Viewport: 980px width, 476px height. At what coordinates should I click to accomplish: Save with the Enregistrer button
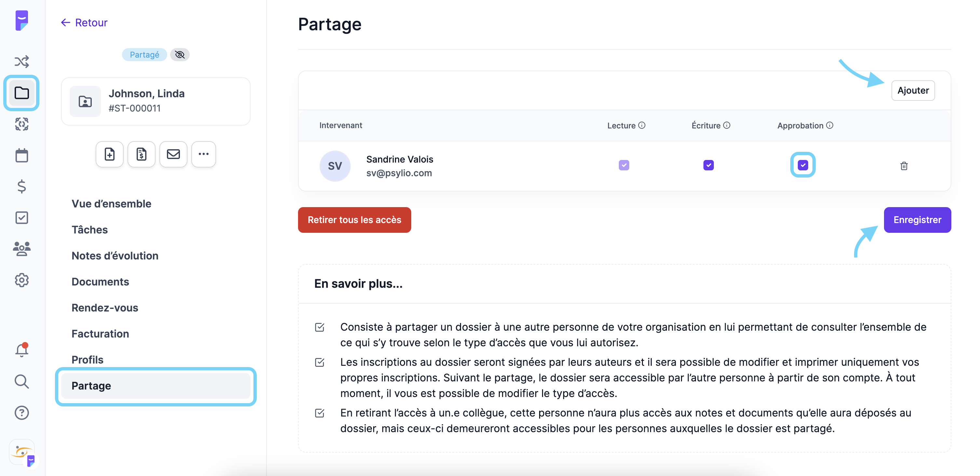(x=917, y=220)
